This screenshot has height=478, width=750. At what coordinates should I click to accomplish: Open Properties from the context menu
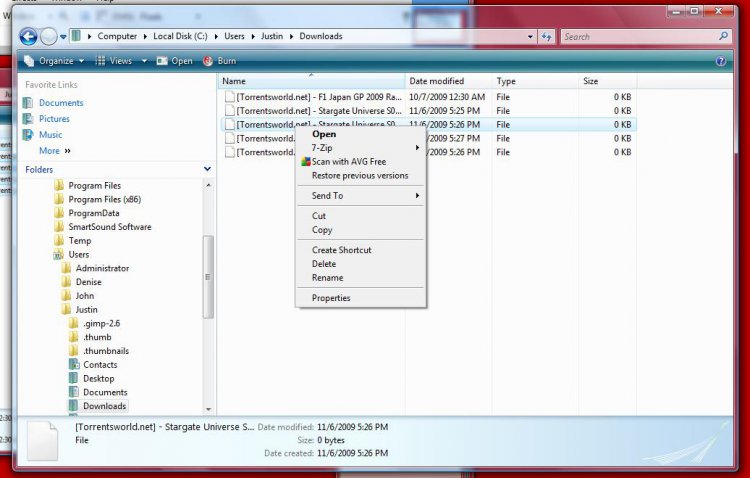[x=361, y=298]
